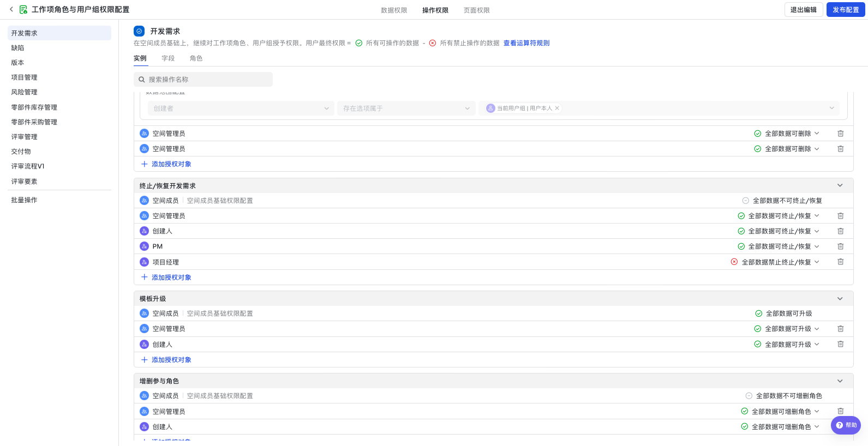
Task: Select 评审要素 in the sidebar
Action: point(59,182)
